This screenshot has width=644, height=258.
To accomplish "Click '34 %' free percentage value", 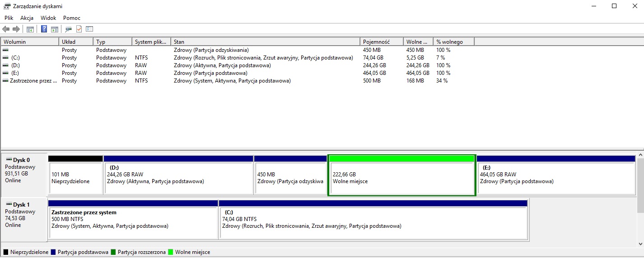I will (442, 81).
